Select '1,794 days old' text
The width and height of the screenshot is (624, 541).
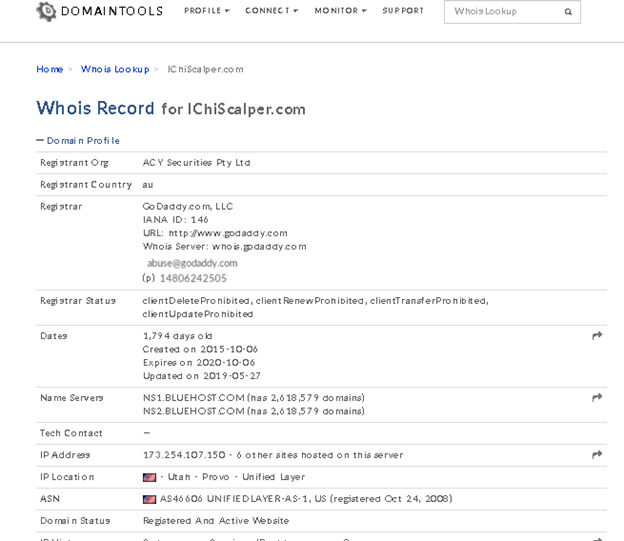pyautogui.click(x=177, y=336)
